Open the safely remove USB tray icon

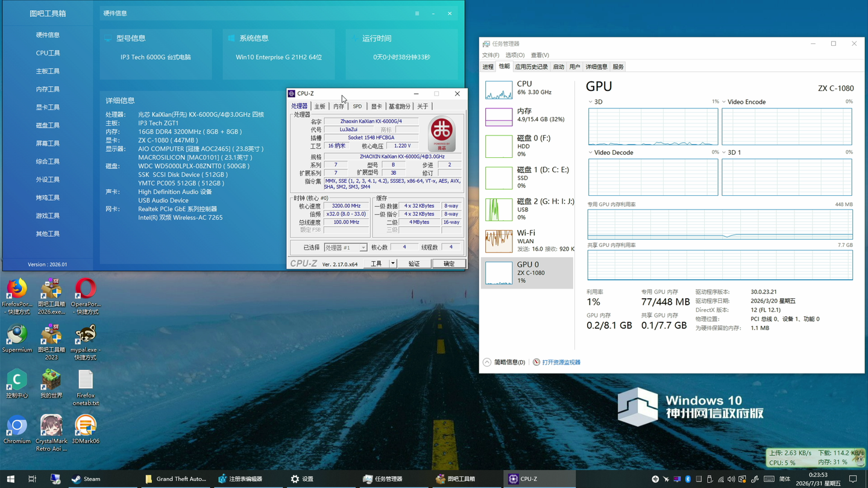[709, 479]
